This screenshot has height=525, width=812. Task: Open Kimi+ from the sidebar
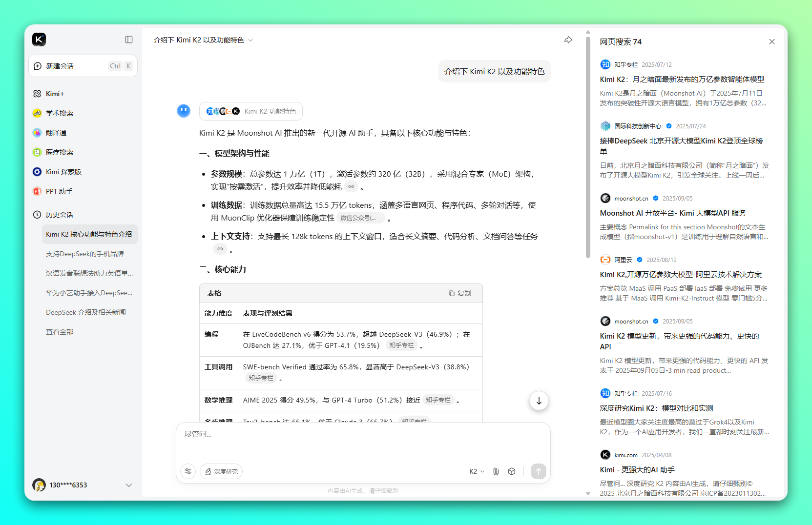click(x=83, y=94)
